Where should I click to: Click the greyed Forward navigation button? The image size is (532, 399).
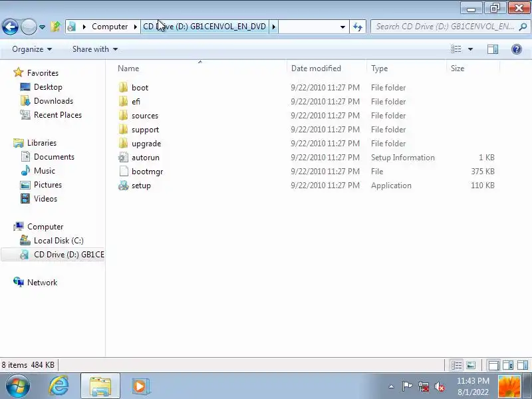point(29,27)
